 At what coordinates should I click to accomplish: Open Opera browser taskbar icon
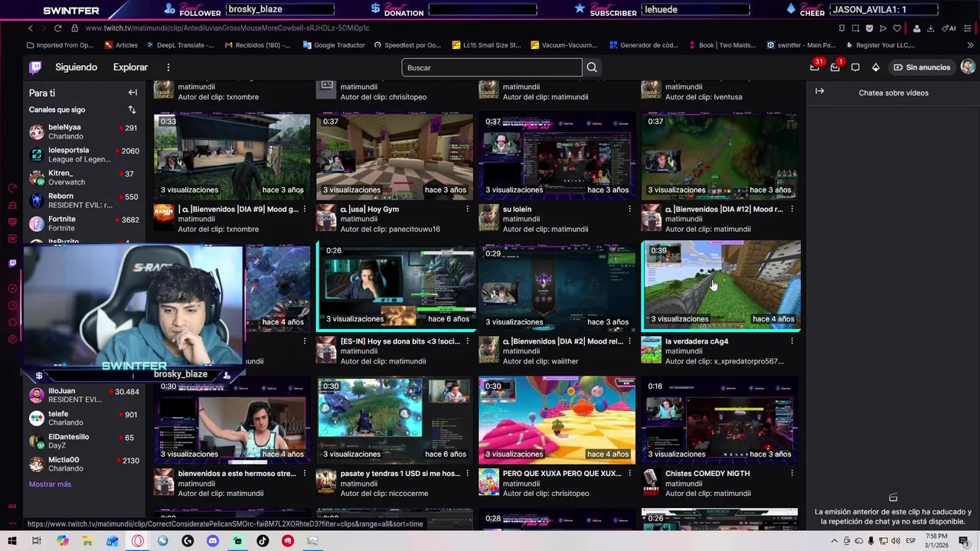pos(138,541)
